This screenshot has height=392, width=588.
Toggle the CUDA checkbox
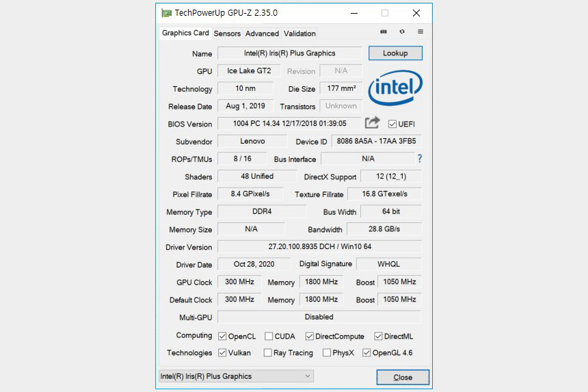tap(269, 337)
